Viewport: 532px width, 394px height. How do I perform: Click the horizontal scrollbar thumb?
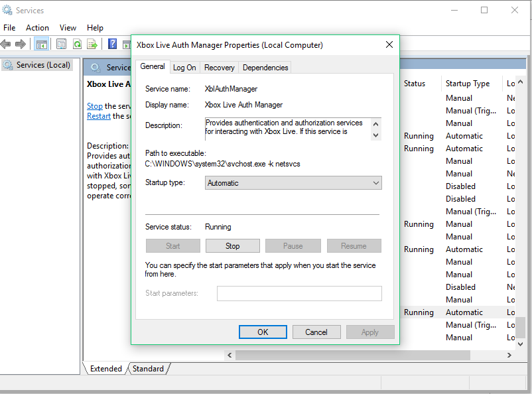[353, 356]
